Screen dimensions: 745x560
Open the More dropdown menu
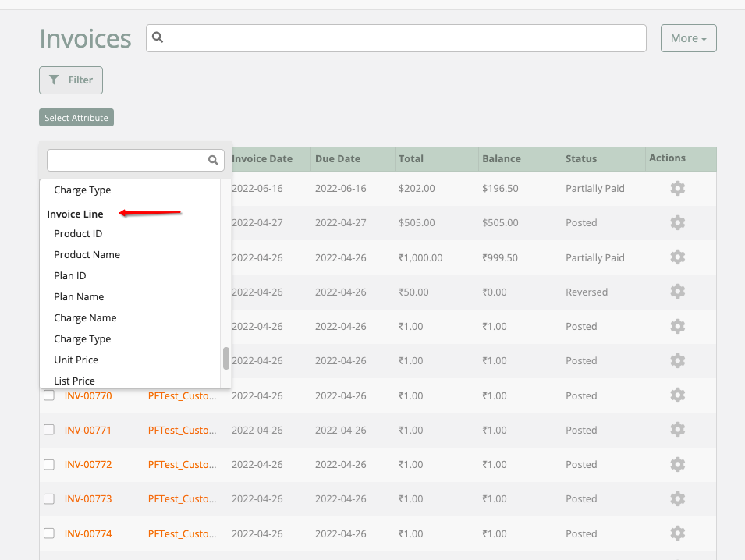(x=689, y=38)
